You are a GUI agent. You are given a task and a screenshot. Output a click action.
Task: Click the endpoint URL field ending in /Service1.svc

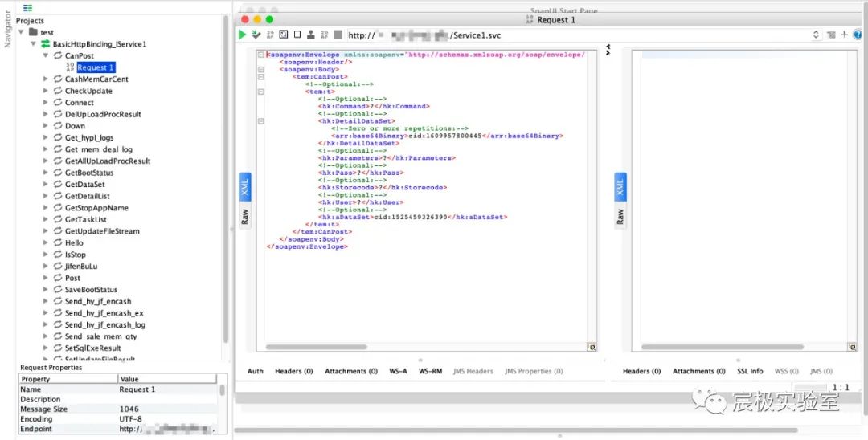tap(579, 35)
